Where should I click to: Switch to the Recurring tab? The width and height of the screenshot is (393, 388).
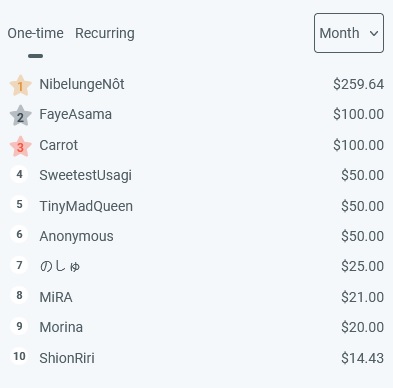pos(105,33)
